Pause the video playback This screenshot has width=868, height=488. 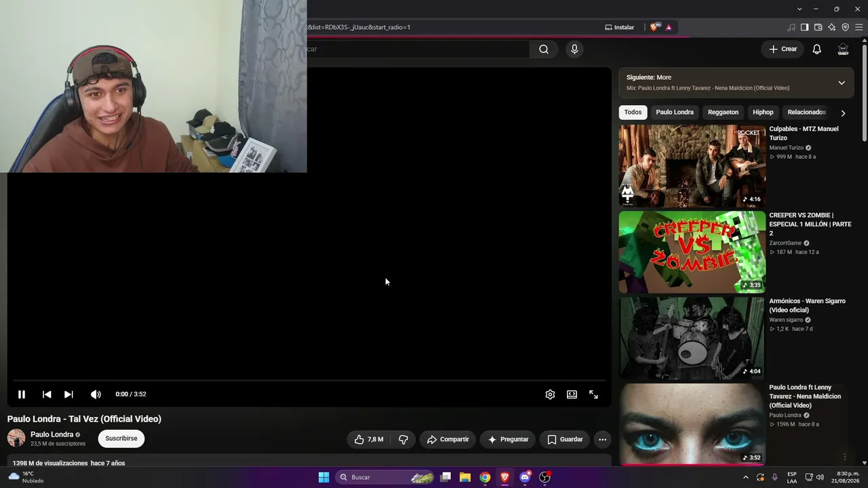pos(22,394)
